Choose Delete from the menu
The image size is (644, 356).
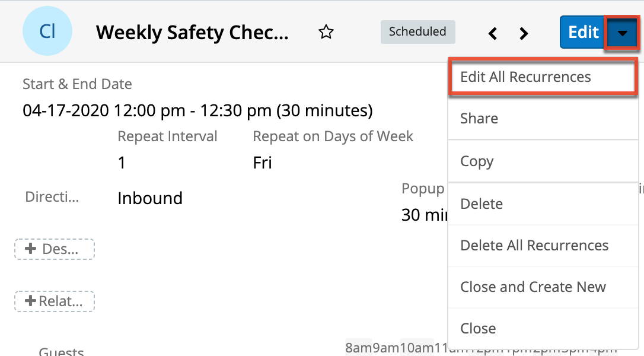point(482,204)
